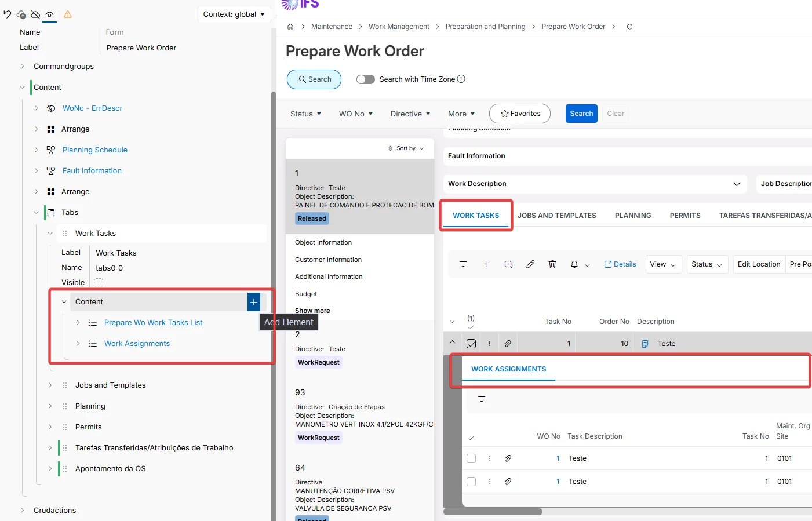
Task: Collapse the top-level Content tree node
Action: coord(23,88)
